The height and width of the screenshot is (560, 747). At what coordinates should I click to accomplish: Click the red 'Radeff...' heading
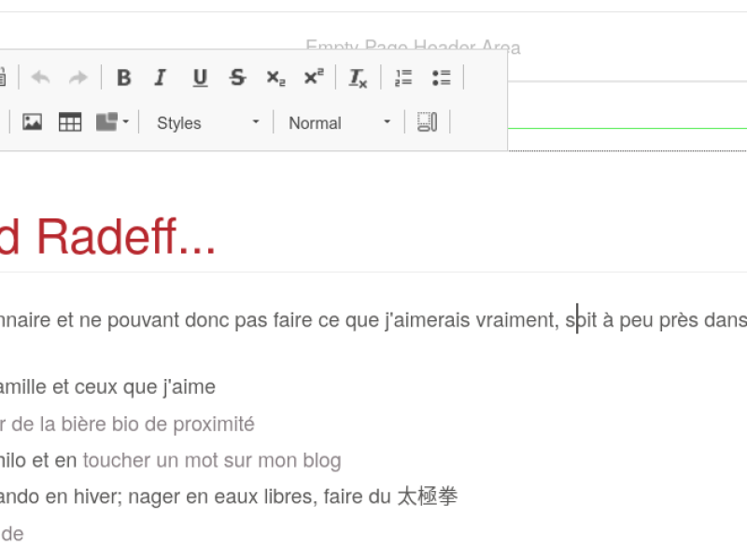coord(125,237)
